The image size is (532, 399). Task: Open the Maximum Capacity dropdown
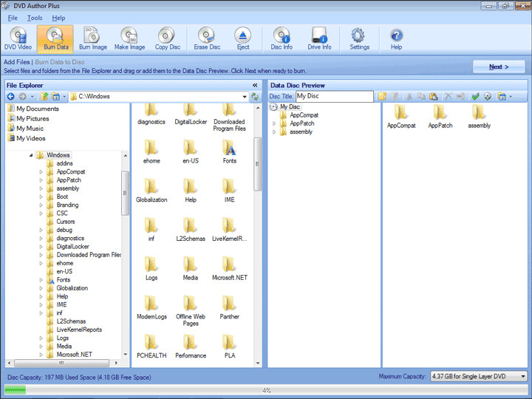(x=523, y=376)
